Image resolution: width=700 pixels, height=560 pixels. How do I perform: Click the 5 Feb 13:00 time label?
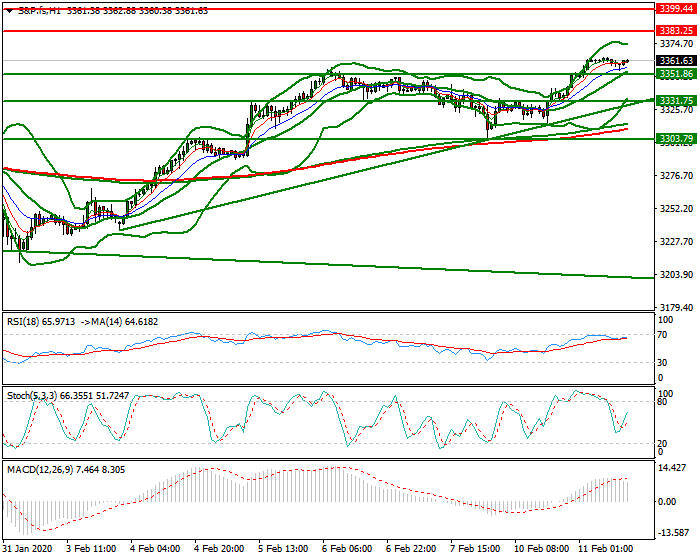click(x=283, y=548)
